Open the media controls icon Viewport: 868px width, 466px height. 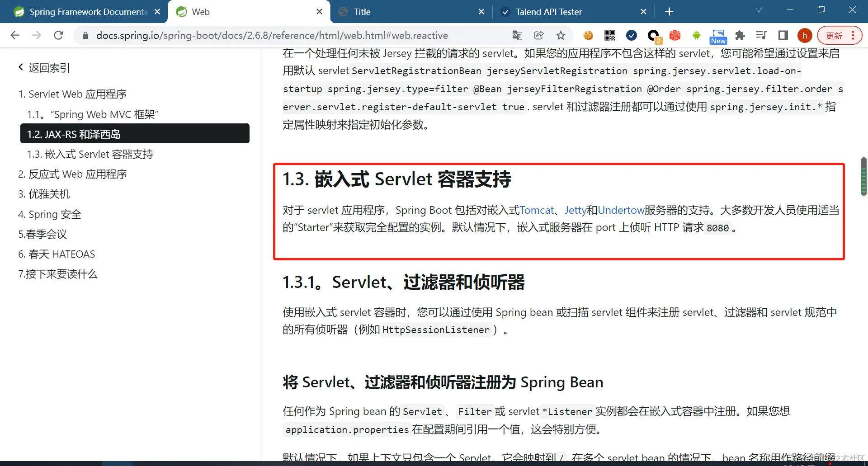[x=761, y=35]
